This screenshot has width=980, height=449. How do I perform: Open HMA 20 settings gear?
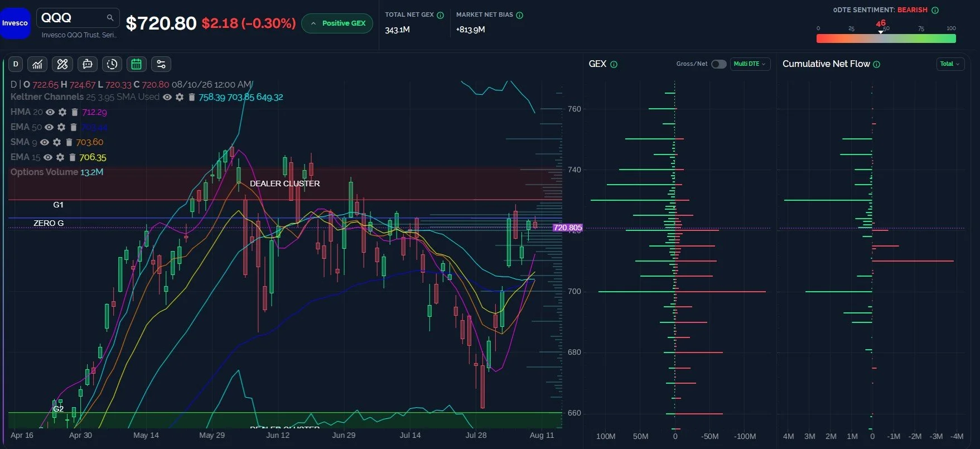pyautogui.click(x=62, y=112)
